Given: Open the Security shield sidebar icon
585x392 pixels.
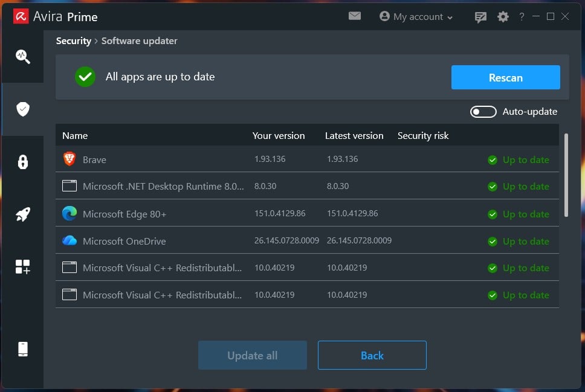Looking at the screenshot, I should (23, 109).
